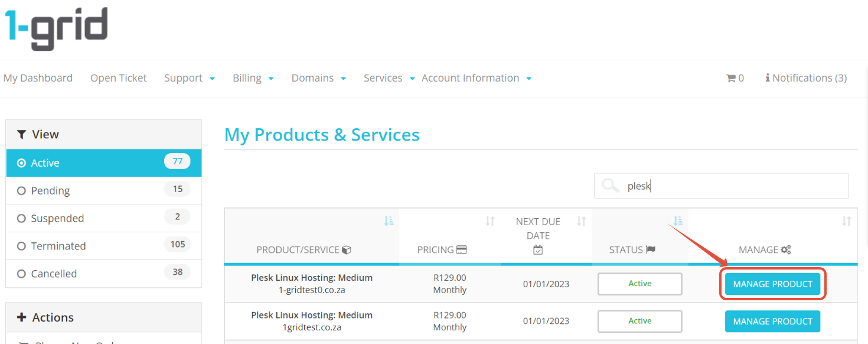Screen dimensions: 868x344
Task: Expand the Account Information dropdown
Action: click(477, 78)
